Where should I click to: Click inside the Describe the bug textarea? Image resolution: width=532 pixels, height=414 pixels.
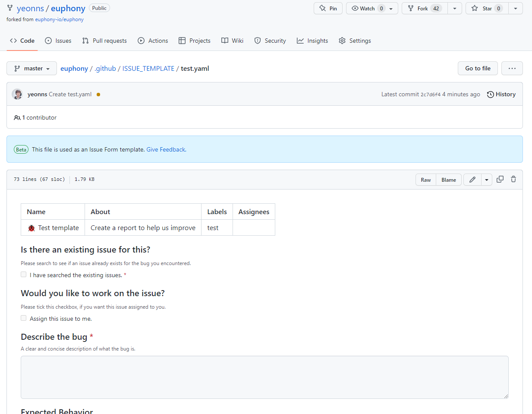264,377
